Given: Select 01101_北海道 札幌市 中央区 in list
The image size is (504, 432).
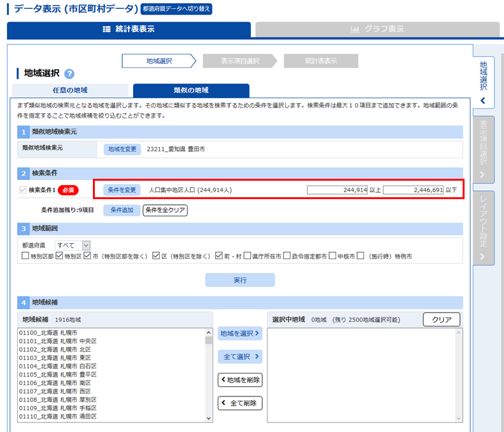Looking at the screenshot, I should [59, 340].
